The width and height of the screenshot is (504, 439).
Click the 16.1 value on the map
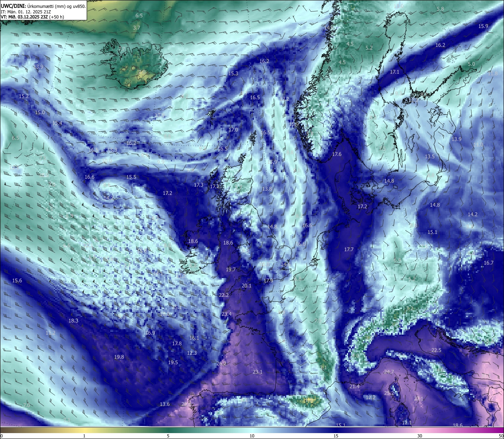[194, 338]
